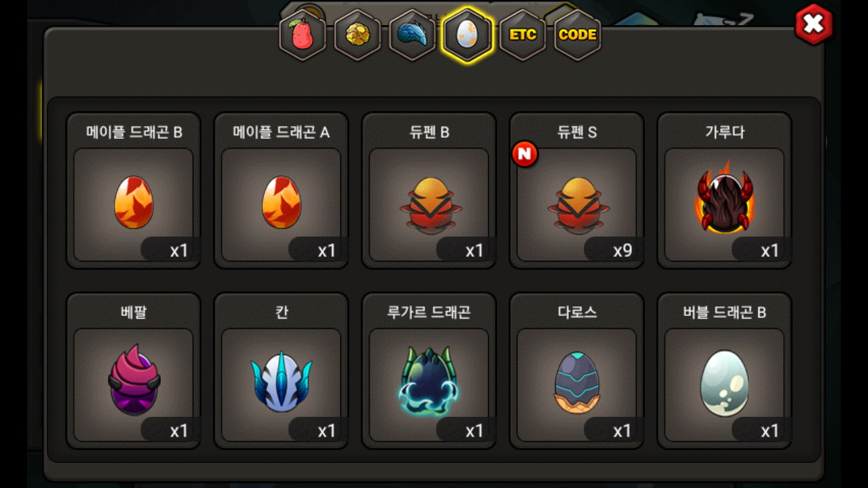The width and height of the screenshot is (868, 488).
Task: Select the highlighted egg tab
Action: click(467, 35)
